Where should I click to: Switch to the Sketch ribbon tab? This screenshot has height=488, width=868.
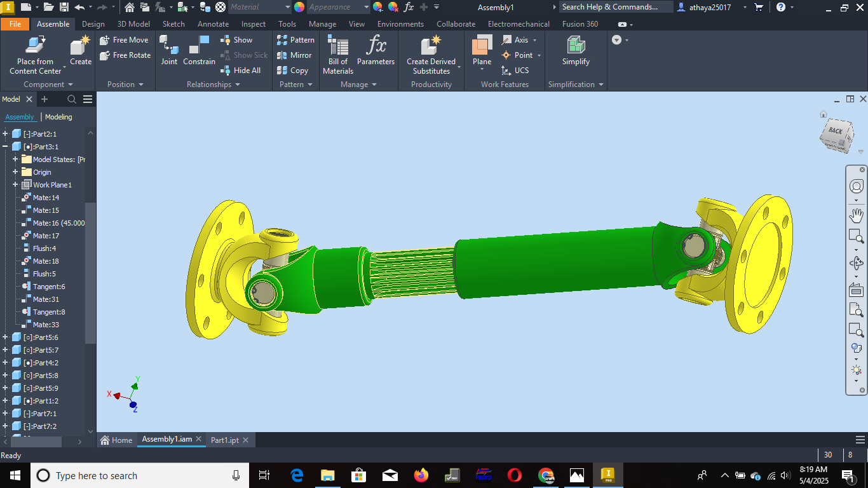pos(173,24)
